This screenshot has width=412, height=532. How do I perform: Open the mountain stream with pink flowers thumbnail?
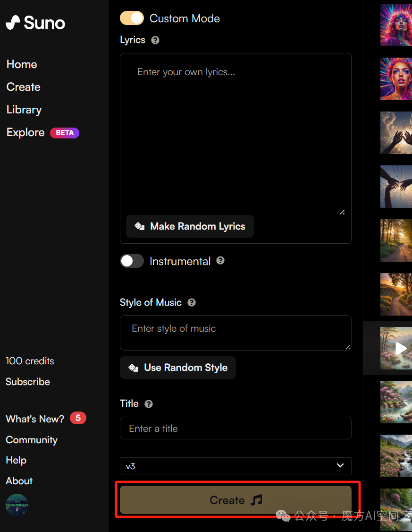point(396,456)
